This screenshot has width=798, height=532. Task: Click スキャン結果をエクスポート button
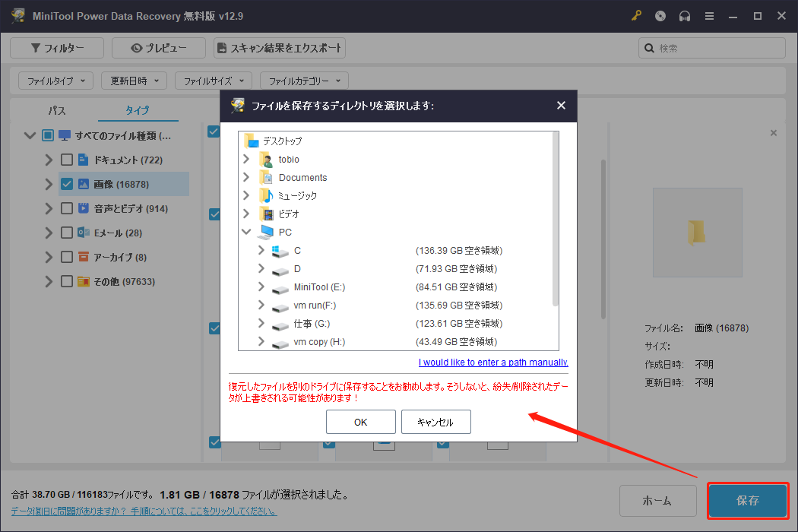pos(280,48)
